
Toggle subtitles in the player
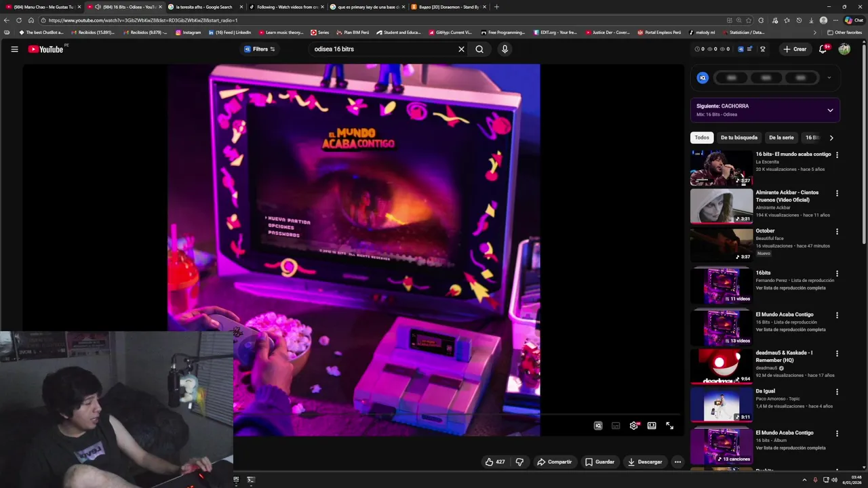point(616,426)
